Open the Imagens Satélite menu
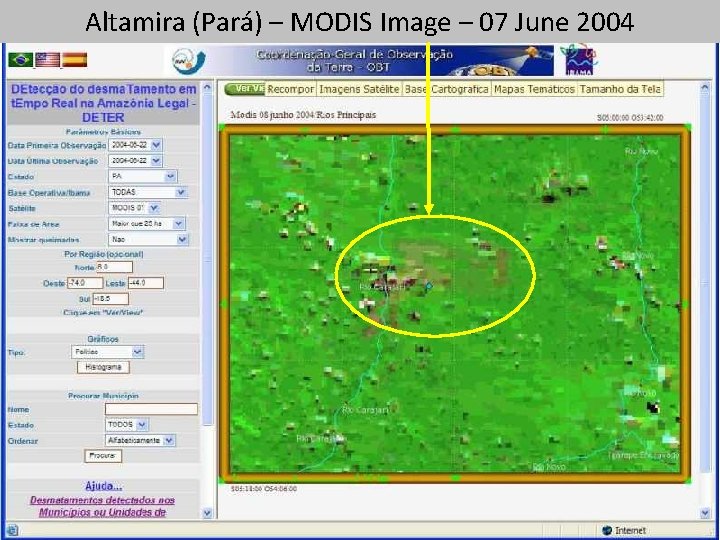 click(359, 89)
